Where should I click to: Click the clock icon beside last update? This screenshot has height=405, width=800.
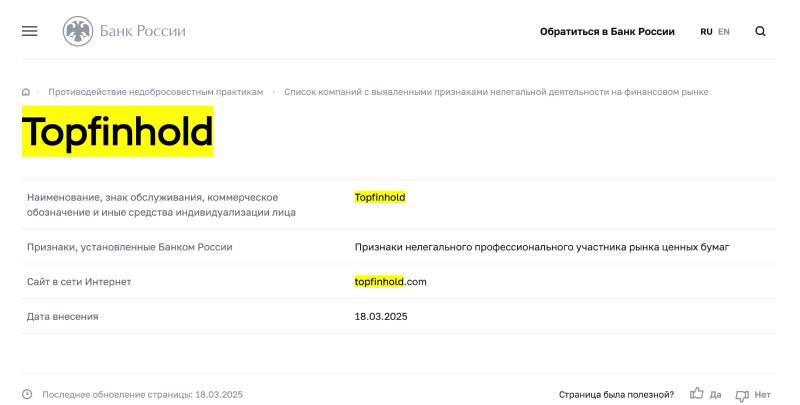[x=27, y=394]
